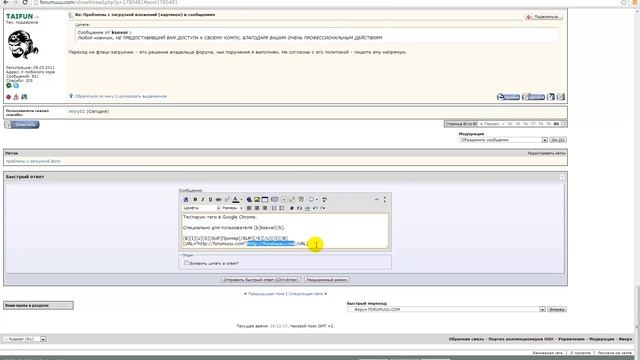Wrap selection in CODE tags (# icon)

click(292, 208)
